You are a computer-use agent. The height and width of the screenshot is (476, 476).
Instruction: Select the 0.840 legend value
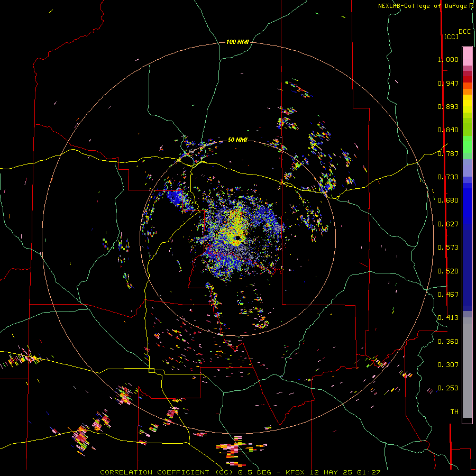448,130
